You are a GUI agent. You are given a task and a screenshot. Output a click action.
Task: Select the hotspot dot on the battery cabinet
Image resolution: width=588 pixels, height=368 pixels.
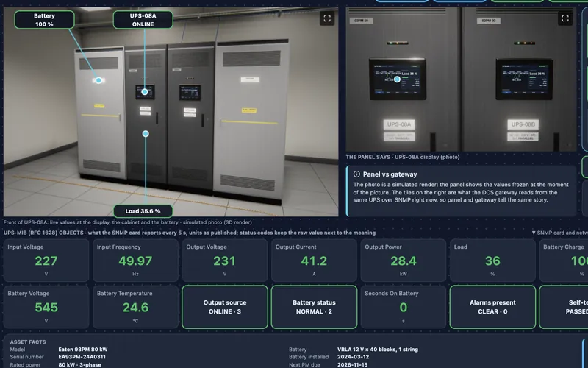pos(98,80)
